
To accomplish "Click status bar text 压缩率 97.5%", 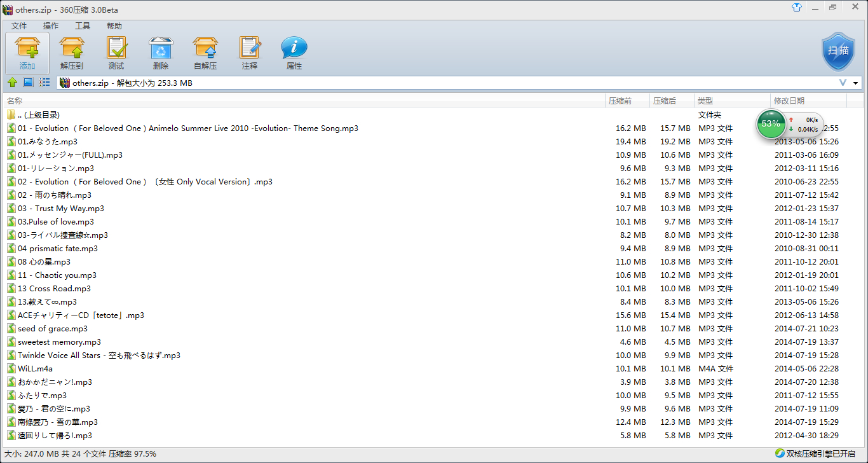I will coord(132,454).
